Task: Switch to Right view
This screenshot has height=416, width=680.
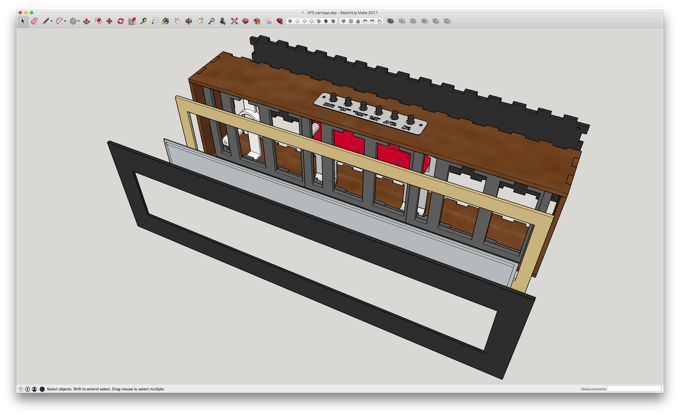Action: [365, 21]
